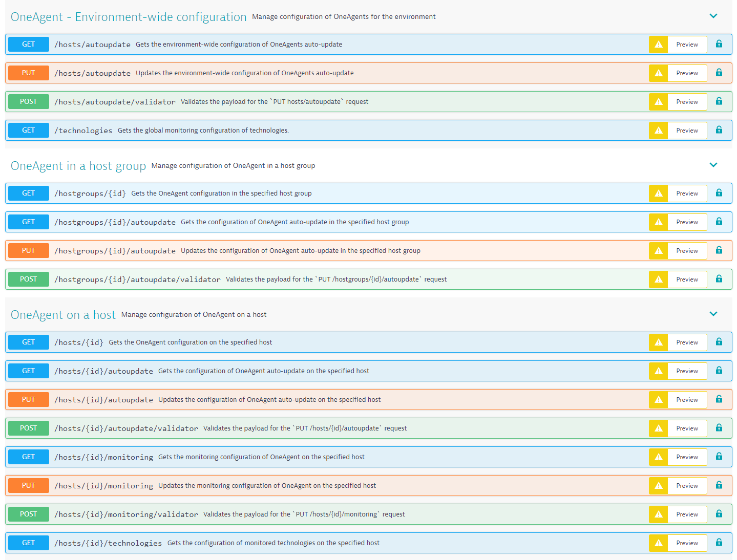Image resolution: width=737 pixels, height=560 pixels.
Task: Click the lock icon for POST /hostgroups/{id}/autoupdate/validator
Action: (x=719, y=279)
